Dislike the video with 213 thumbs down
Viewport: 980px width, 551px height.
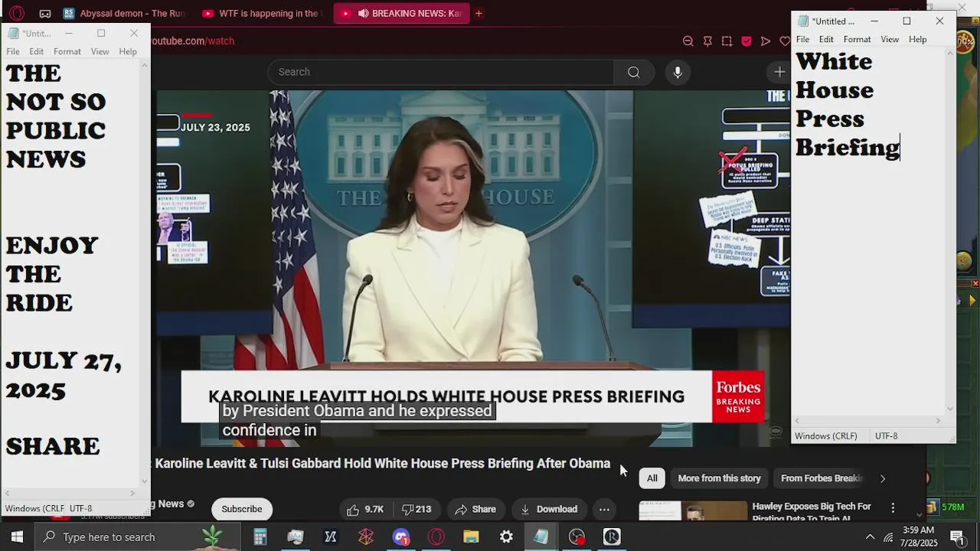pyautogui.click(x=417, y=509)
